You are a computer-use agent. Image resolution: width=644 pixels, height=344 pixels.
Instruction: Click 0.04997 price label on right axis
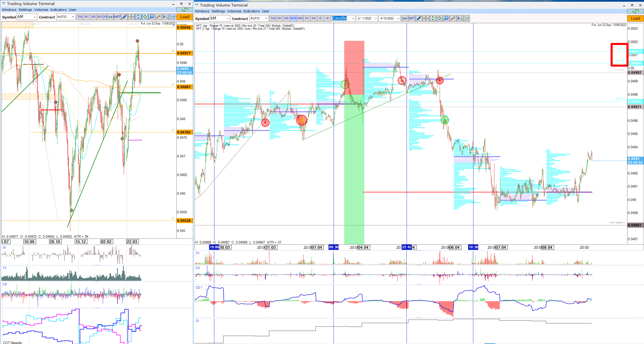[635, 73]
